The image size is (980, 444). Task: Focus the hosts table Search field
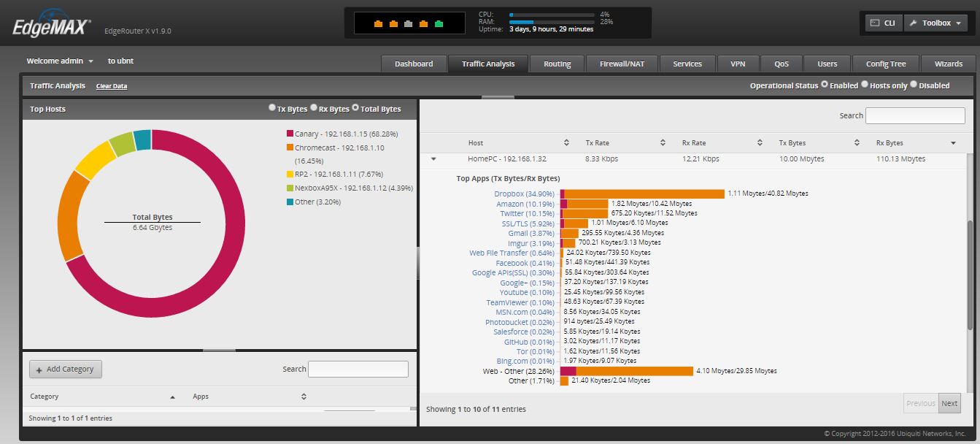[915, 115]
